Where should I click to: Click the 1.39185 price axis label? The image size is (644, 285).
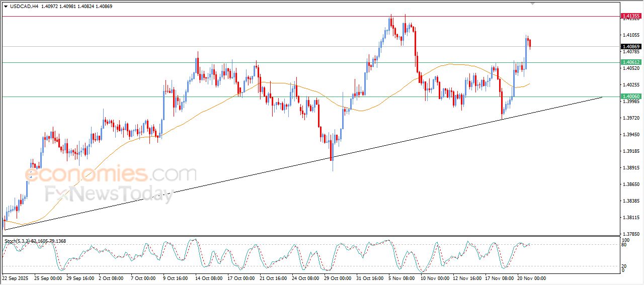pos(631,151)
